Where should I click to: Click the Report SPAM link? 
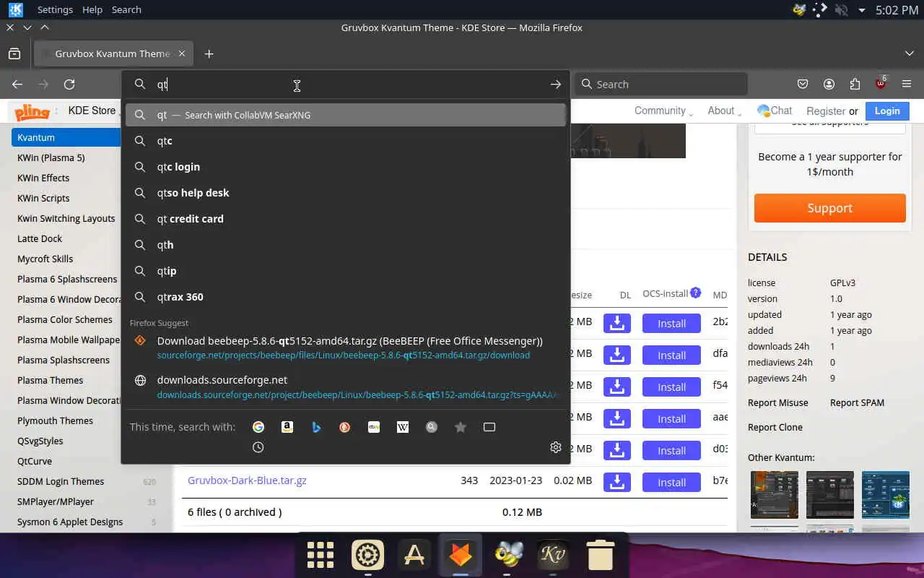[857, 402]
